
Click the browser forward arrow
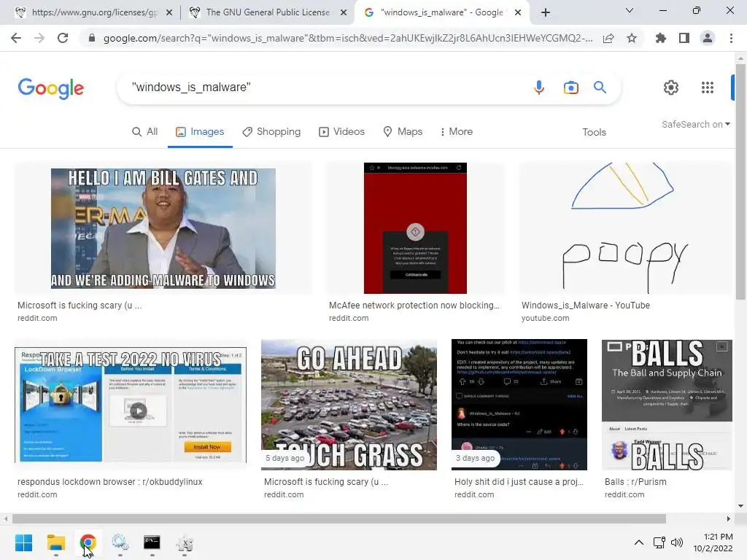[x=39, y=38]
